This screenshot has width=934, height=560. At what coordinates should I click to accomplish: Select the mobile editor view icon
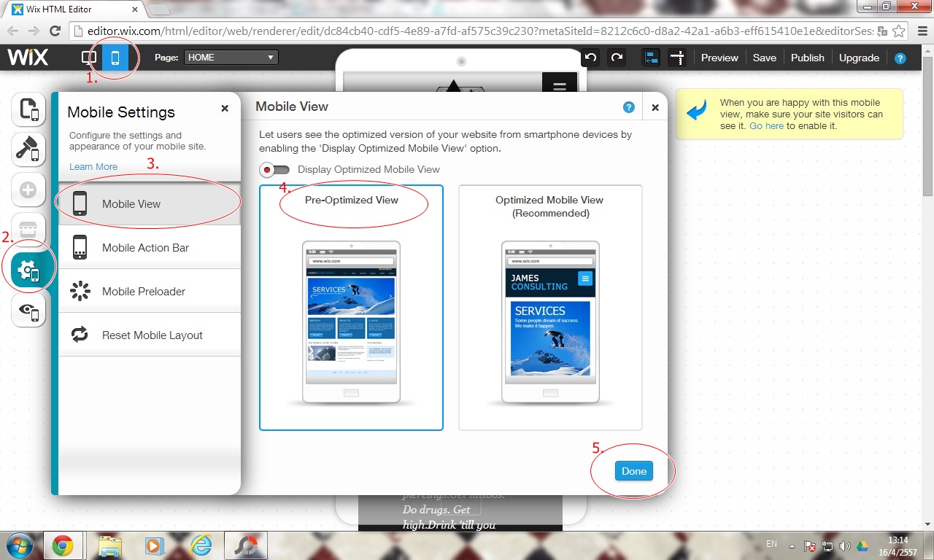coord(115,58)
